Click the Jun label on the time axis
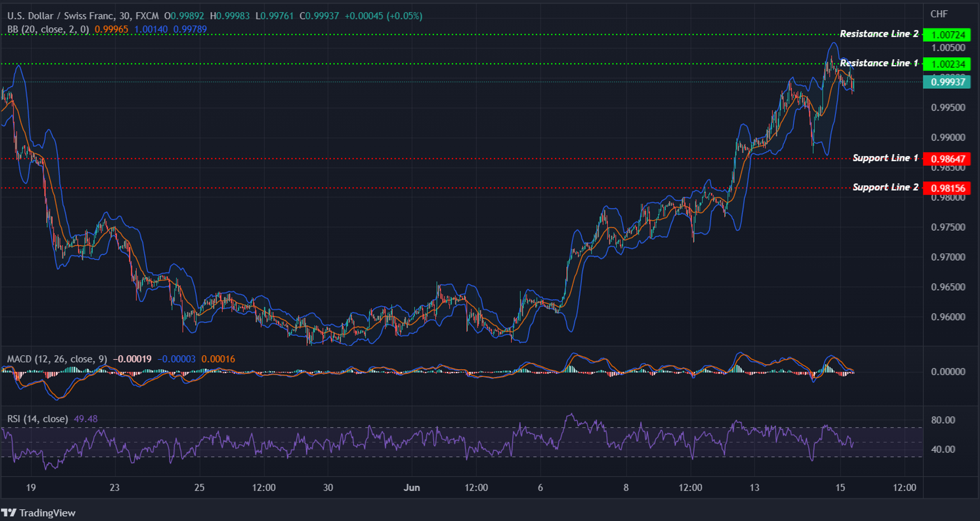Image resolution: width=980 pixels, height=521 pixels. tap(412, 487)
